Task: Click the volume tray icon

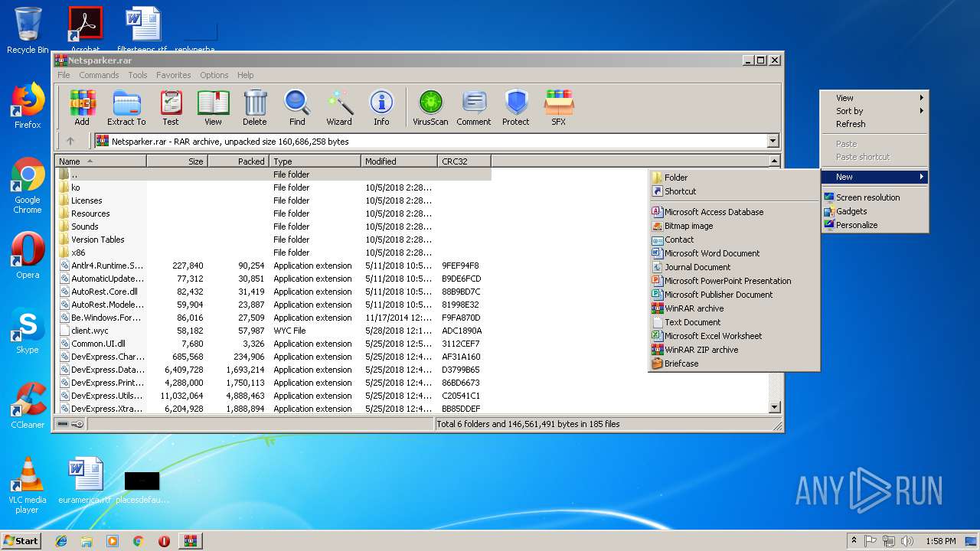Action: (906, 541)
